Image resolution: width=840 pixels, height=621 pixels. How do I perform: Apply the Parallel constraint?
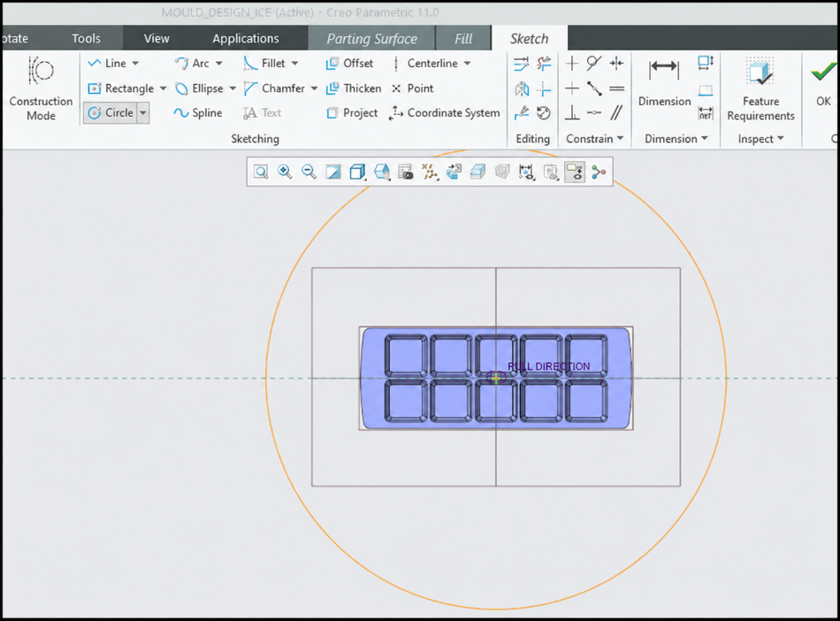pos(616,112)
